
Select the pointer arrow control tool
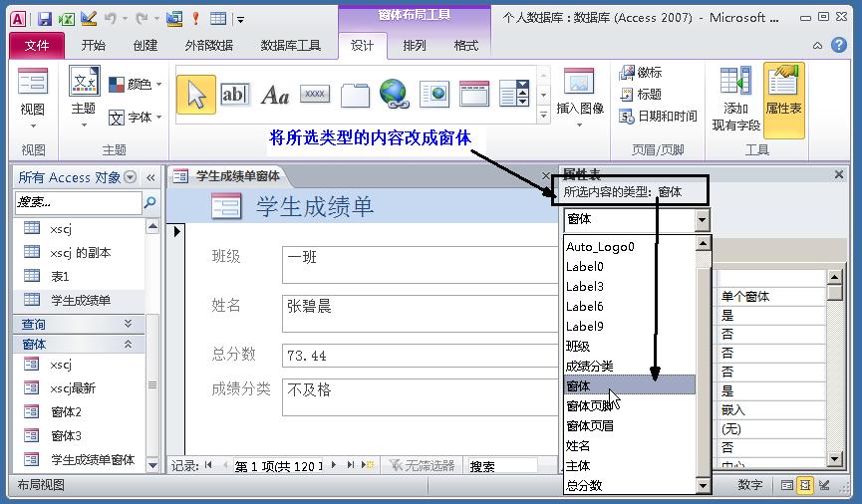click(x=196, y=95)
